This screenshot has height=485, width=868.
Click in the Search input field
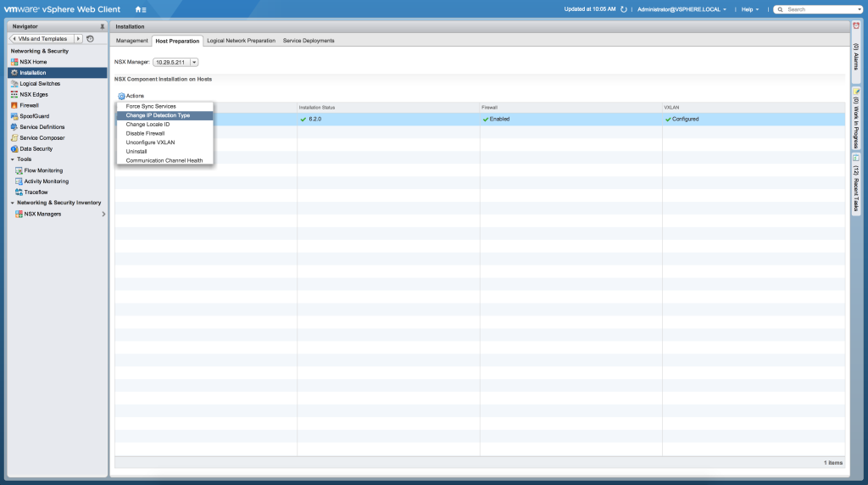click(820, 9)
